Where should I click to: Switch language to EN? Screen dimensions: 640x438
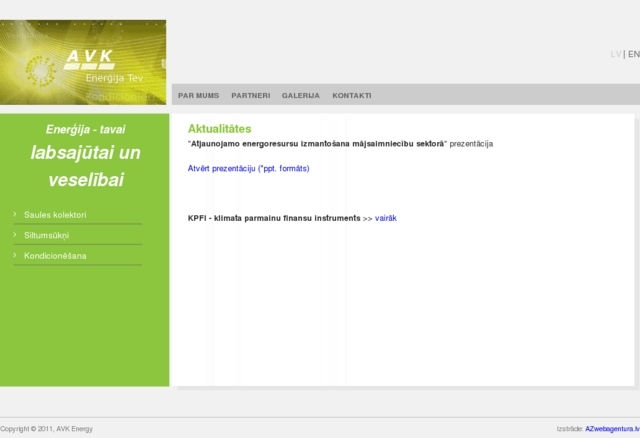coord(634,54)
